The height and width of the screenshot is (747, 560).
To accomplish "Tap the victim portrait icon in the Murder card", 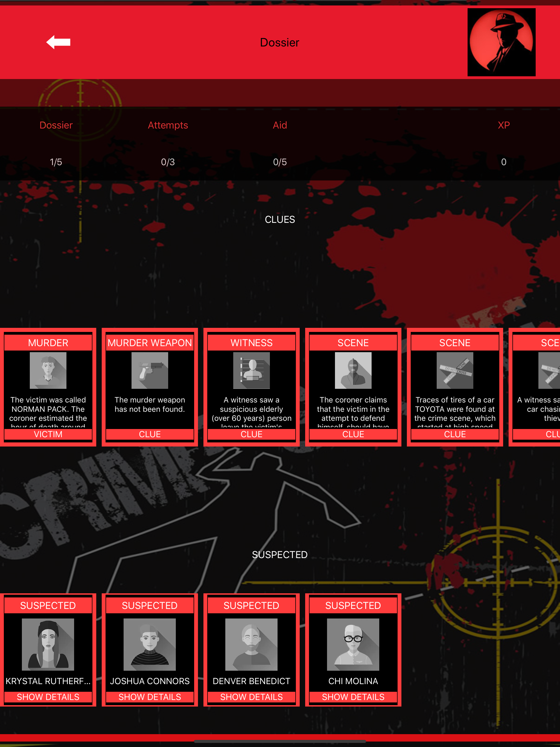I will click(x=48, y=370).
